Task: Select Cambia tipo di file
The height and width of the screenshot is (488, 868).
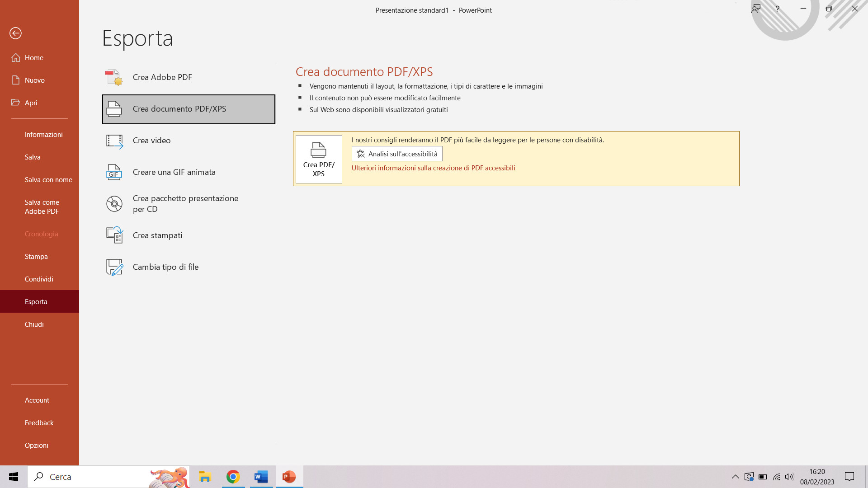Action: 165,267
